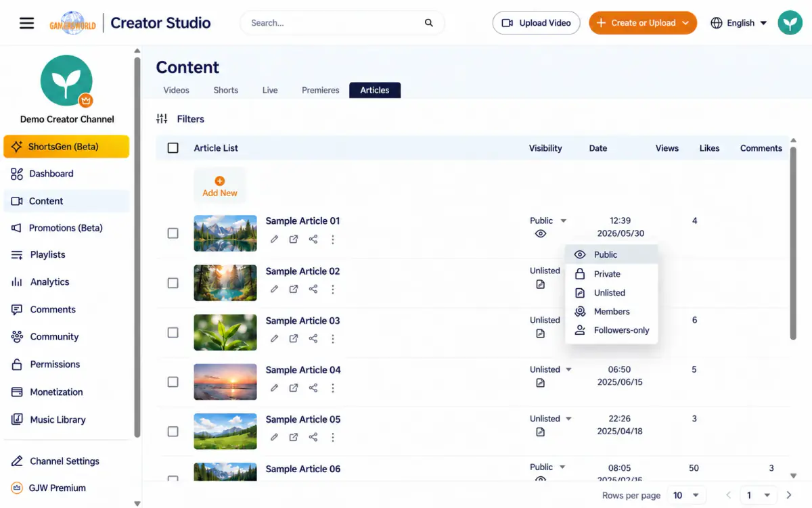
Task: Go to previous page arrow
Action: [729, 495]
